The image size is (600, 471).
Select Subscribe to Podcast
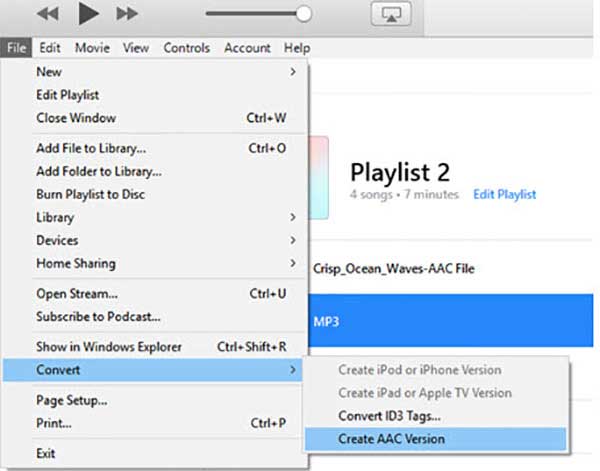[153, 316]
